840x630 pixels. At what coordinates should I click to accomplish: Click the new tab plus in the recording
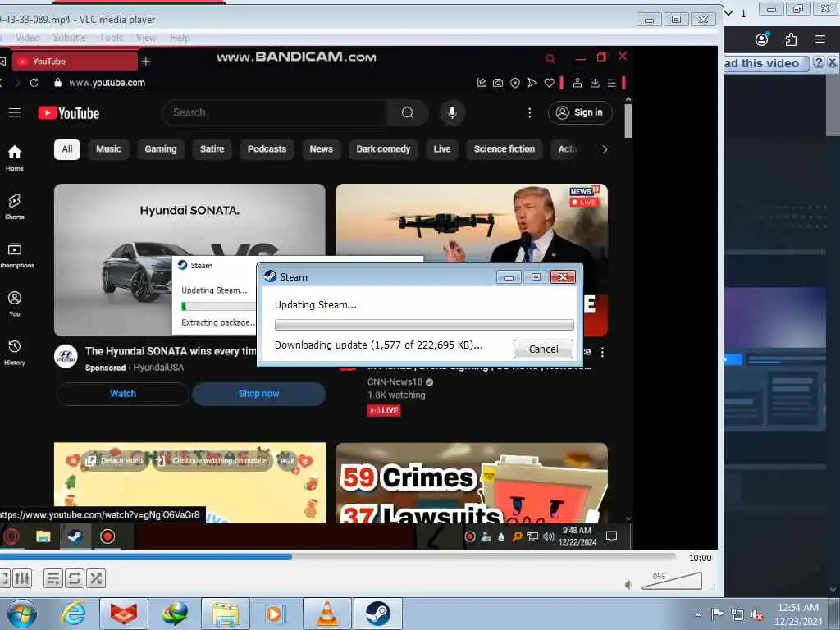click(146, 62)
